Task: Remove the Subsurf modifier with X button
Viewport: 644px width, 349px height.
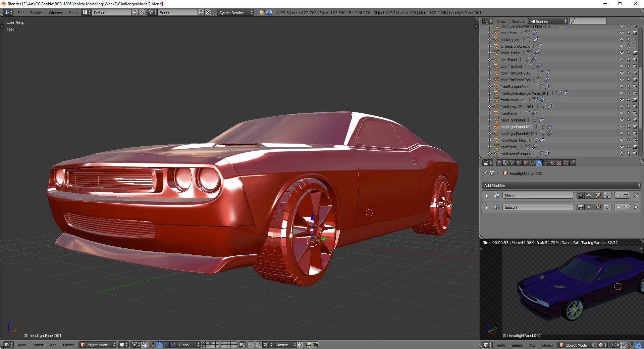Action: tap(636, 207)
